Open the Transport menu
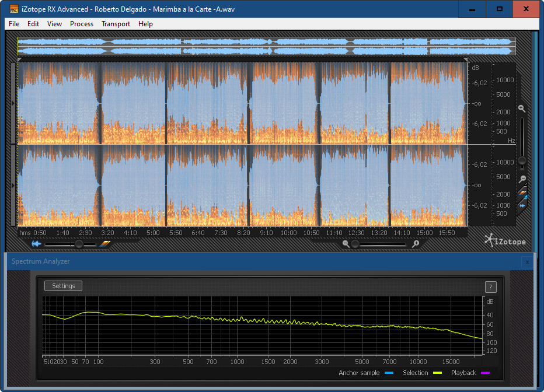The width and height of the screenshot is (544, 392). point(116,24)
